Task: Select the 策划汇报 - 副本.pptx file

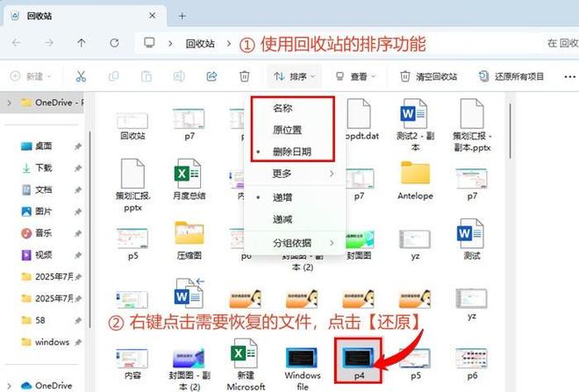Action: [472, 125]
